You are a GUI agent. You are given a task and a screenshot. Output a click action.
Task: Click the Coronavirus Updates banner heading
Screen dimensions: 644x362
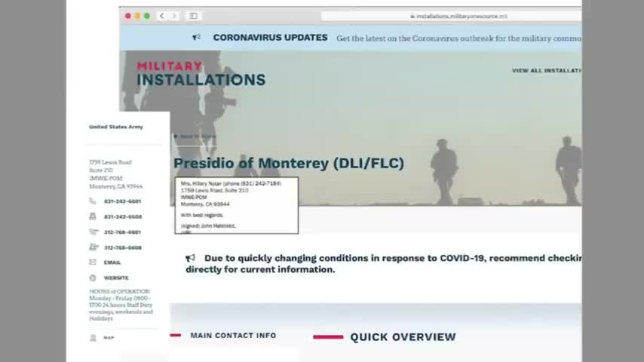[270, 38]
